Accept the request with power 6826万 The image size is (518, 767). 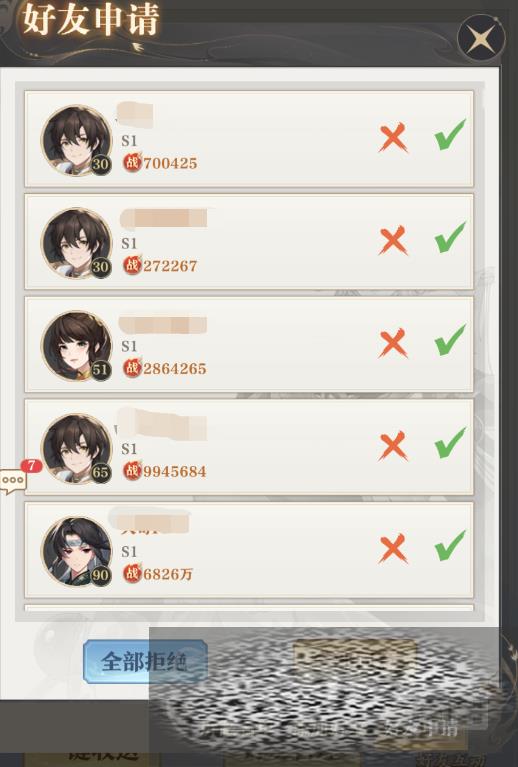tap(450, 545)
